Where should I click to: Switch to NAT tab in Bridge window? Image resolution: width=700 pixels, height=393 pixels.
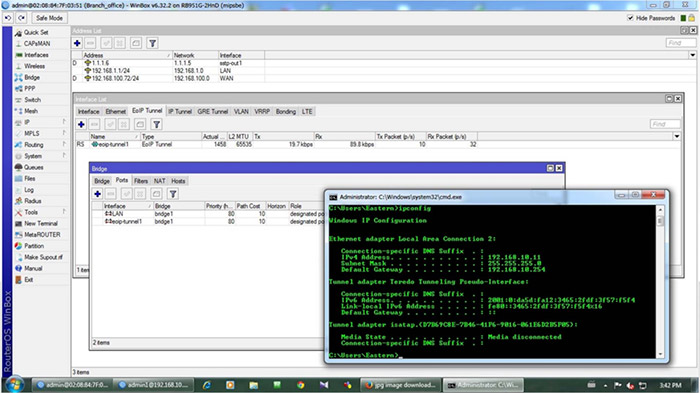159,181
